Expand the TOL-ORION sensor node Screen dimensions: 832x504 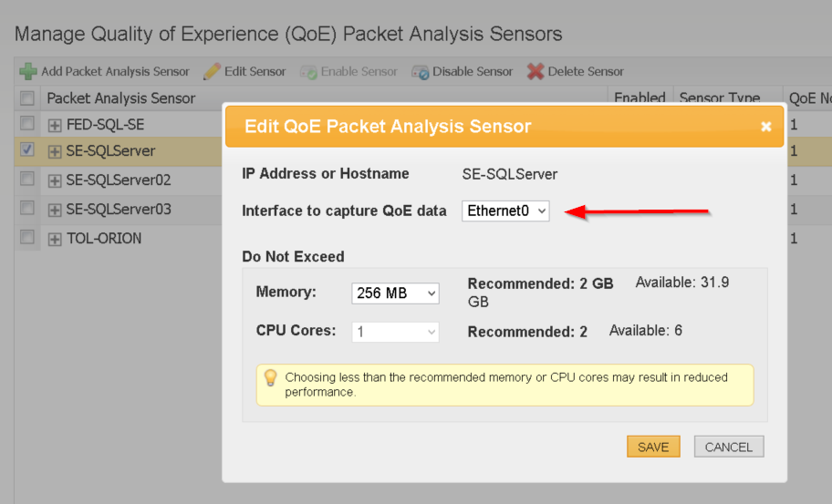coord(55,239)
